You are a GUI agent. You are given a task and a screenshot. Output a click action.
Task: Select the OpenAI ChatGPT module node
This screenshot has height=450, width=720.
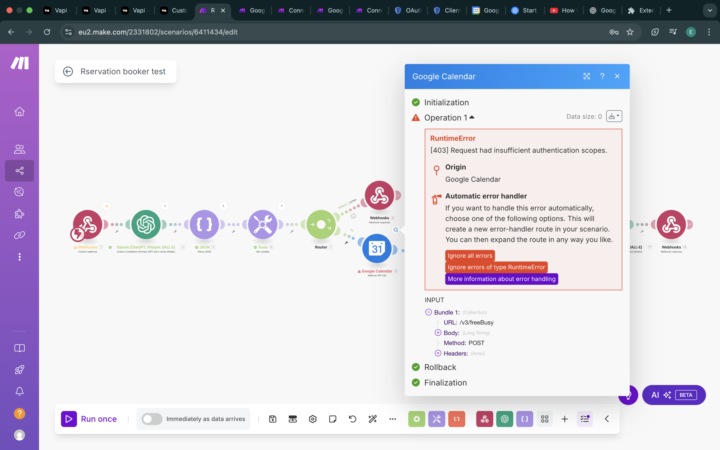point(146,224)
